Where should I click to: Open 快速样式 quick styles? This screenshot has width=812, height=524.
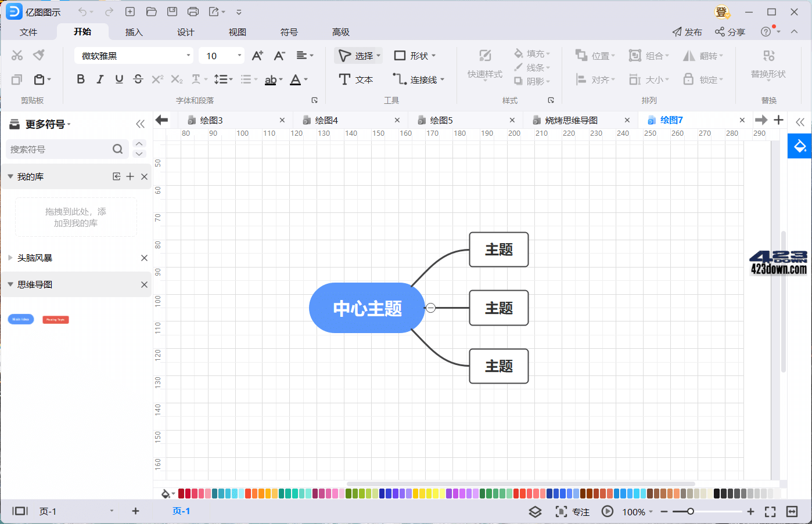click(485, 64)
